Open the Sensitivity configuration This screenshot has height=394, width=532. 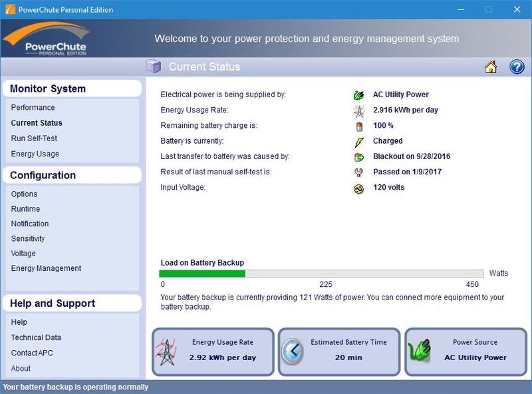tap(28, 238)
